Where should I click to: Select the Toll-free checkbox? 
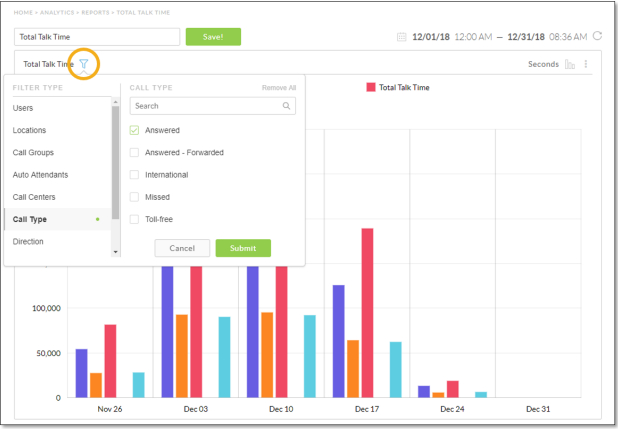coord(134,219)
